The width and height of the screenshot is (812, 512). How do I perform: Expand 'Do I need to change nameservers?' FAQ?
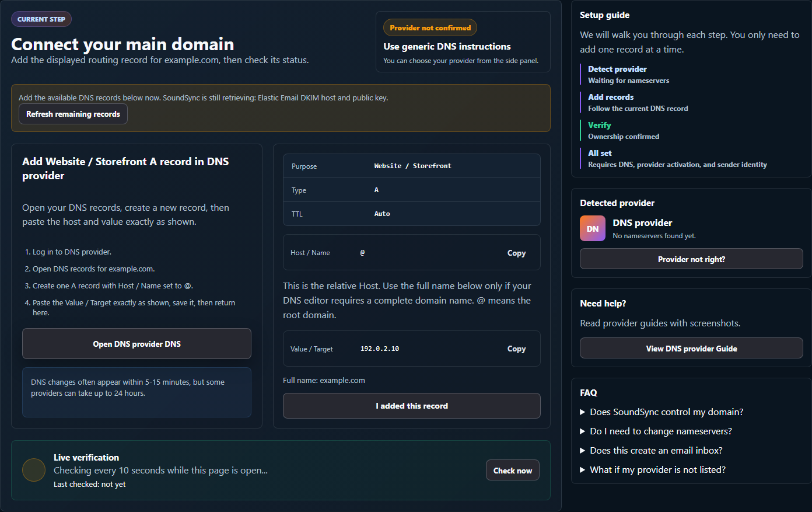pyautogui.click(x=656, y=431)
